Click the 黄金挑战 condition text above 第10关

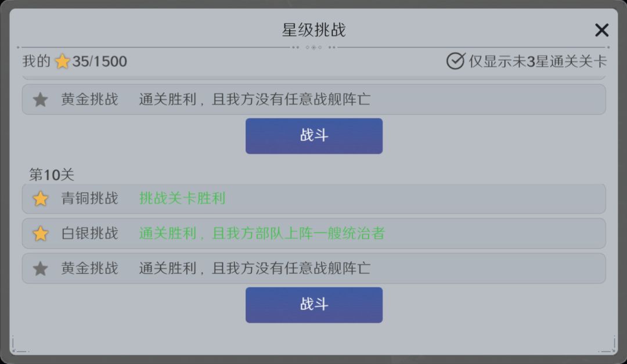coord(254,100)
